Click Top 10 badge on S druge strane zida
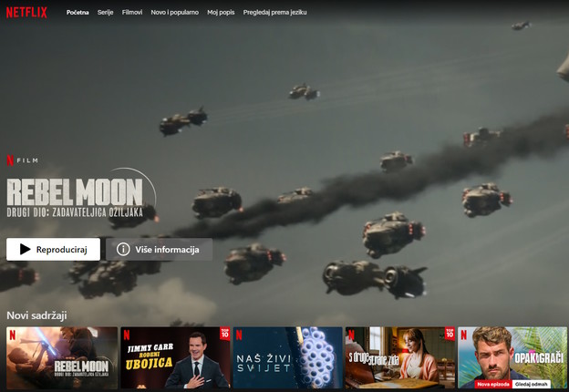This screenshot has width=569, height=392. [x=450, y=334]
